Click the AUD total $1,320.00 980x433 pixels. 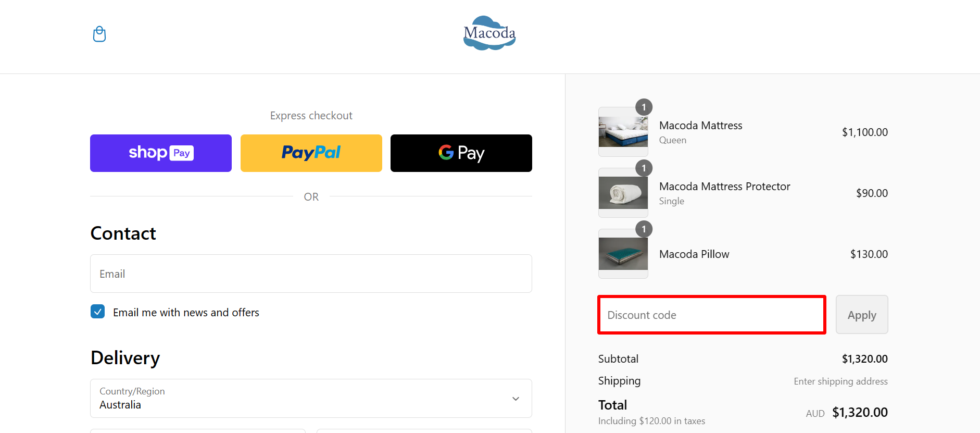860,413
